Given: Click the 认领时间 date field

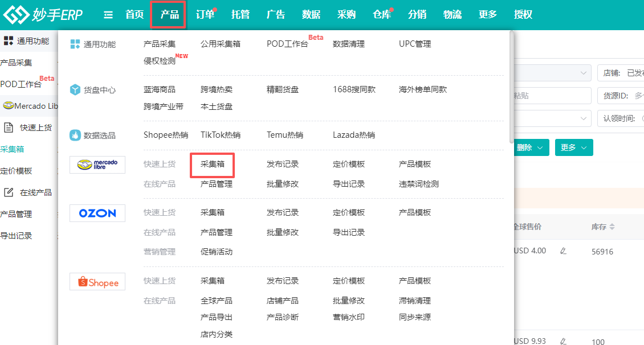Looking at the screenshot, I should point(621,118).
